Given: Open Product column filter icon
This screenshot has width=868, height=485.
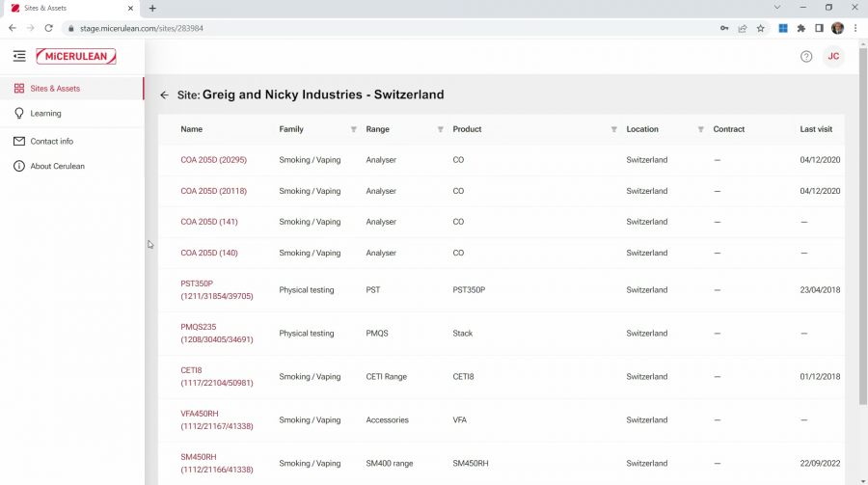Looking at the screenshot, I should 614,129.
